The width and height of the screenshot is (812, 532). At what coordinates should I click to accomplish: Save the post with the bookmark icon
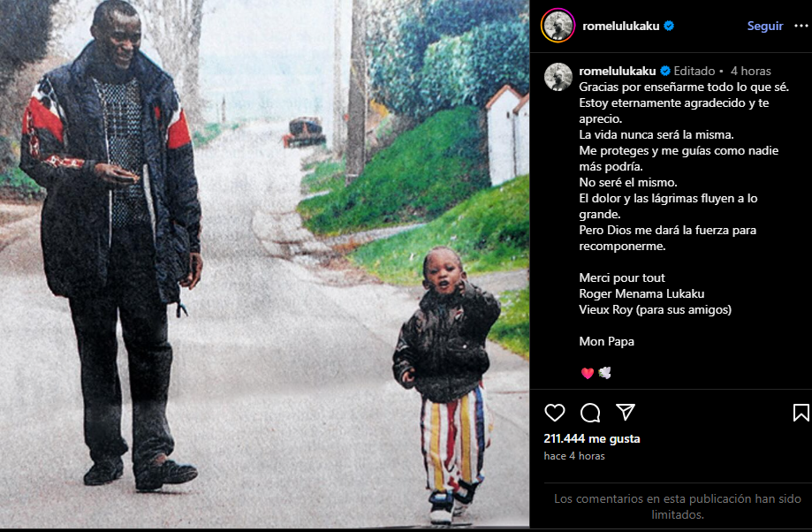click(801, 413)
